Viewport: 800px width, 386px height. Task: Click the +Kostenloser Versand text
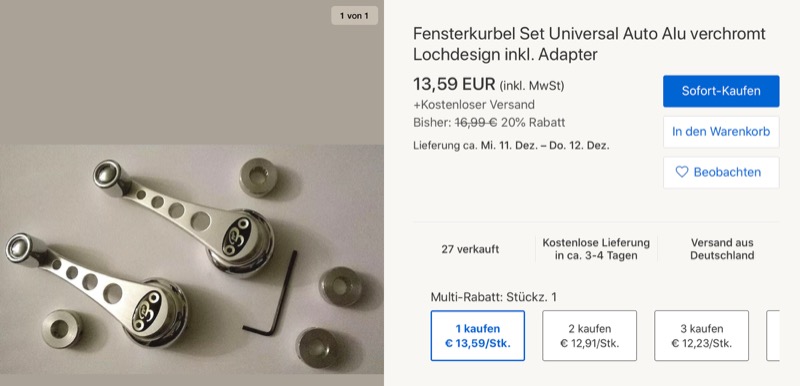click(x=474, y=105)
